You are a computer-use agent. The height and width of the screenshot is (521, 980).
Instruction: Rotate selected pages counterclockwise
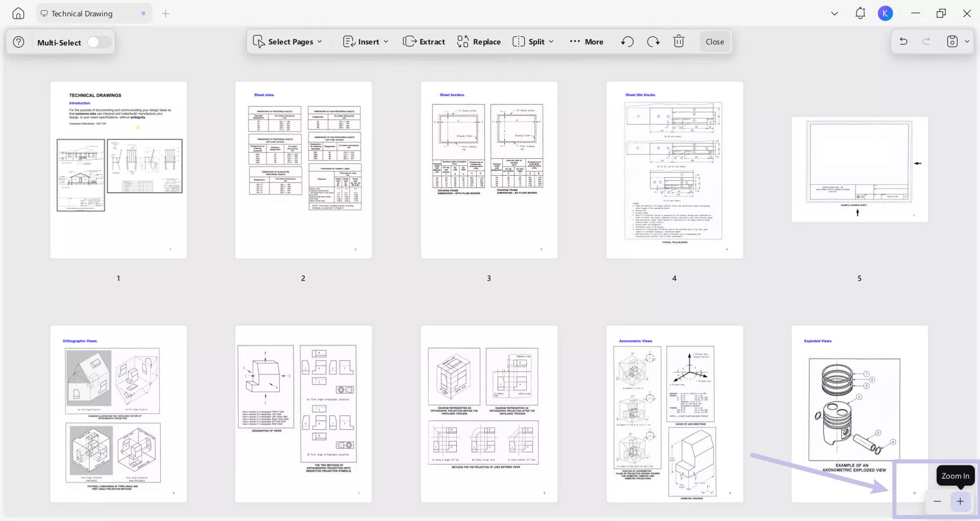pos(627,41)
